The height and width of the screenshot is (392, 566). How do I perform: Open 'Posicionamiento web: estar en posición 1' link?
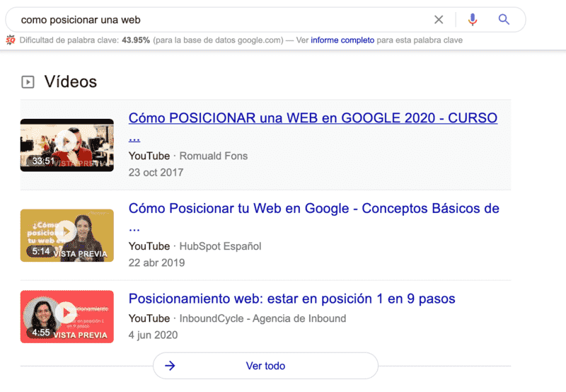tap(291, 299)
